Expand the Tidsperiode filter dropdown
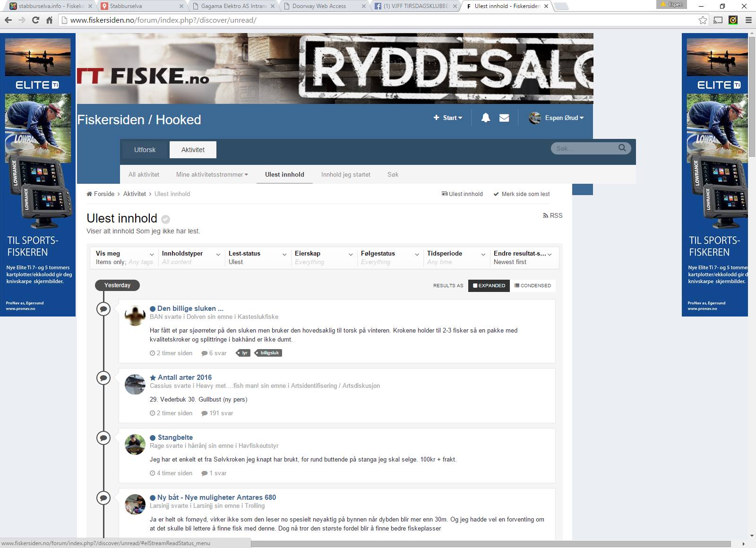The image size is (756, 548). coord(456,257)
